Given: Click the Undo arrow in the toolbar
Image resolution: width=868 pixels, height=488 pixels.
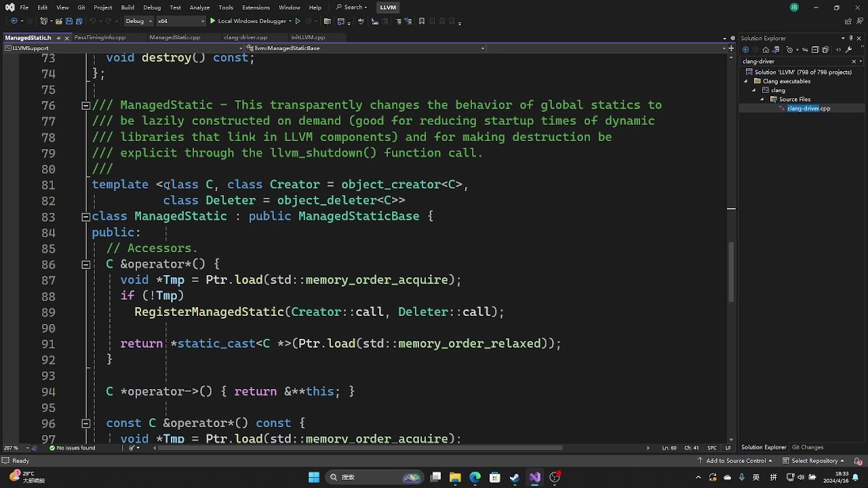Looking at the screenshot, I should (x=92, y=21).
